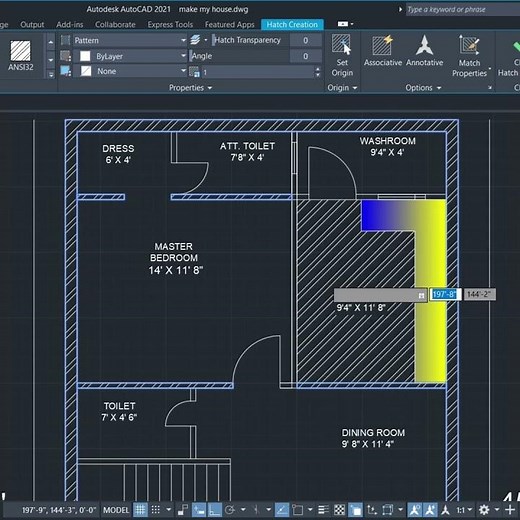The height and width of the screenshot is (520, 520).
Task: Open the Pattern hatch type dropdown
Action: click(183, 40)
